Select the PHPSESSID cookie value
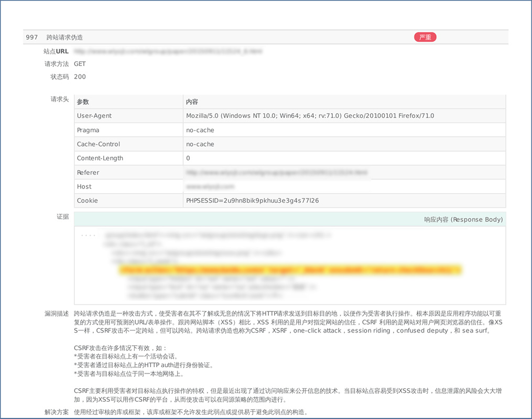The image size is (532, 419). pyautogui.click(x=253, y=201)
